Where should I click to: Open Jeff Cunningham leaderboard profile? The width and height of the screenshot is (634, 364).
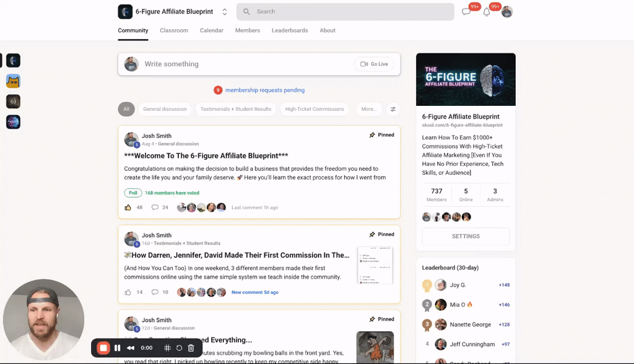(472, 344)
